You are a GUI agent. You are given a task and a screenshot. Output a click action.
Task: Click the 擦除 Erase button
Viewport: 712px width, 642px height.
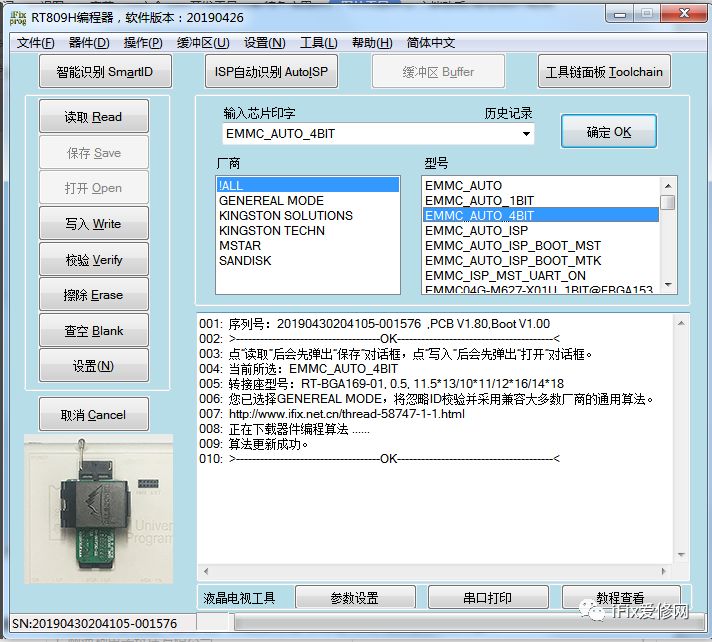point(94,295)
